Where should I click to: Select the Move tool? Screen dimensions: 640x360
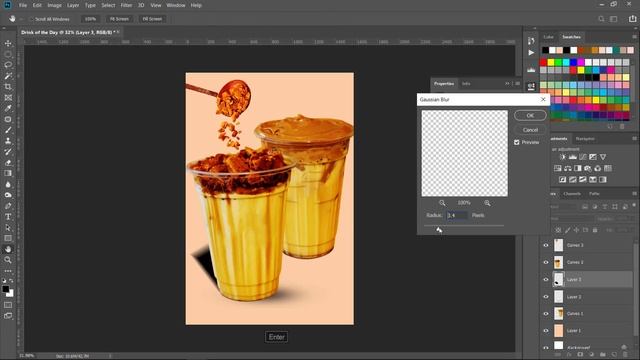[8, 43]
